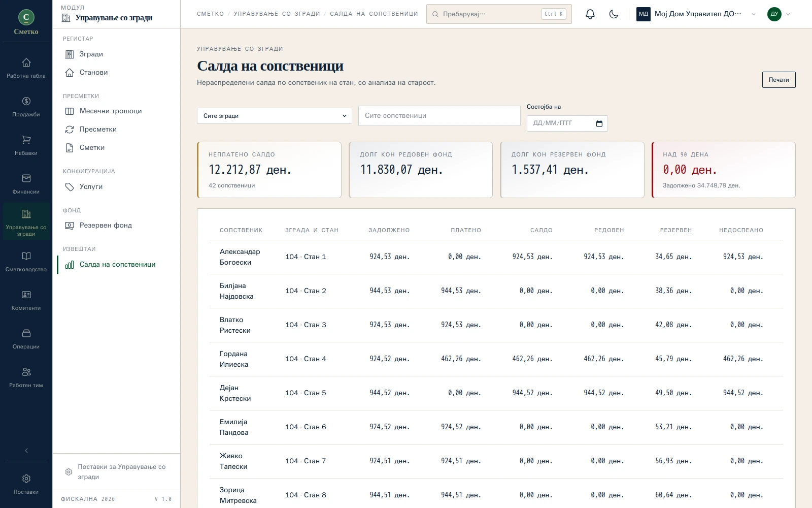
Task: Open the date picker calendar icon
Action: (x=599, y=123)
